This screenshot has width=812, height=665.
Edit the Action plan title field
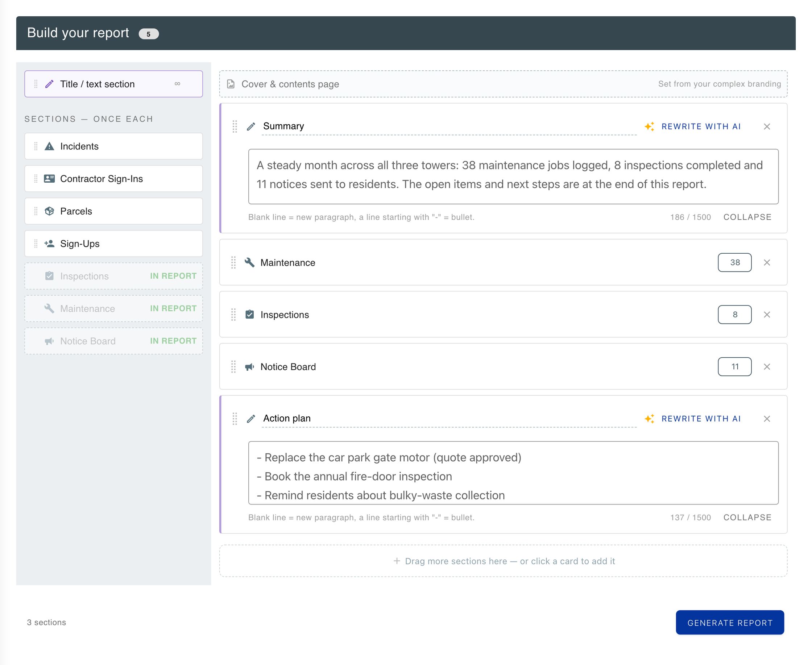[449, 419]
